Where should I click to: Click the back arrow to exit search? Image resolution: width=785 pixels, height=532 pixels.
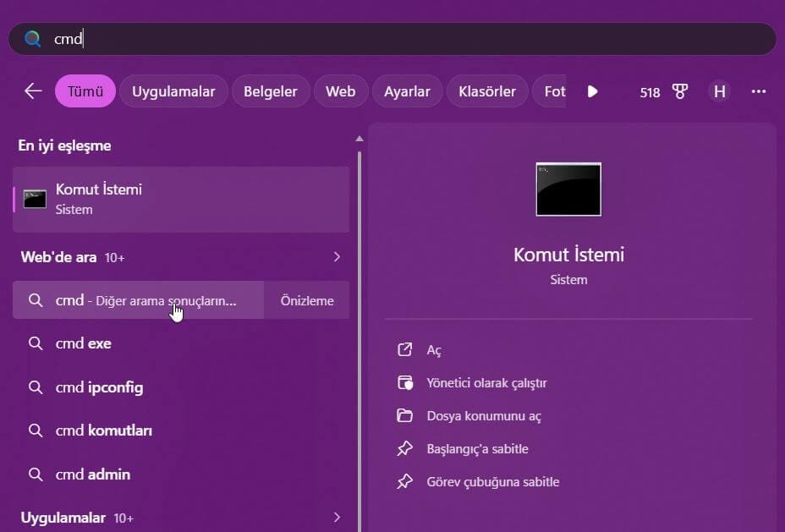click(32, 90)
